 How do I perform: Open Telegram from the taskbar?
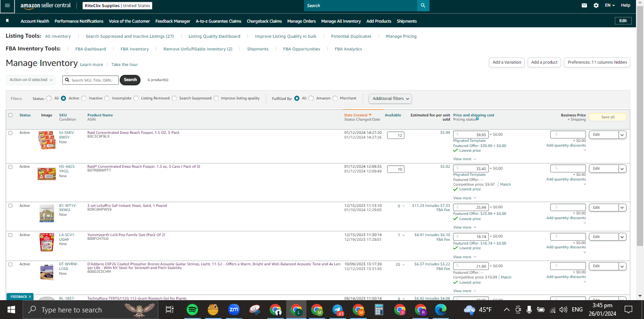pyautogui.click(x=338, y=310)
